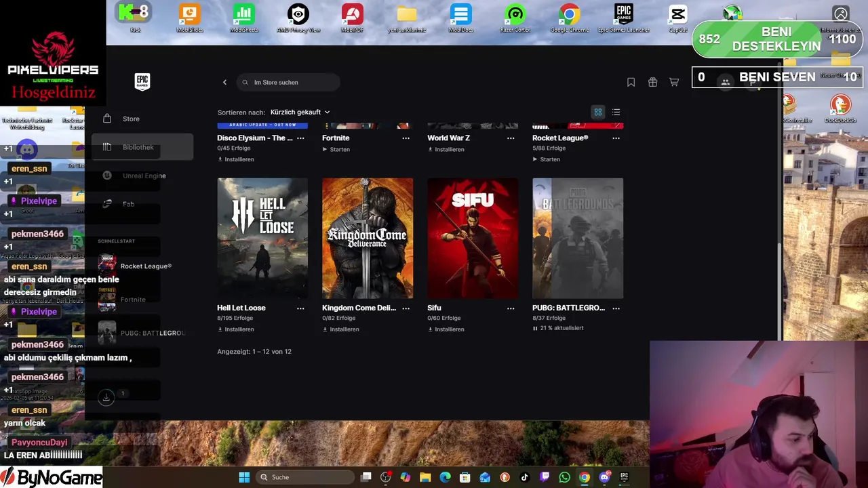
Task: Select Bibliothek in the sidebar
Action: (x=142, y=147)
